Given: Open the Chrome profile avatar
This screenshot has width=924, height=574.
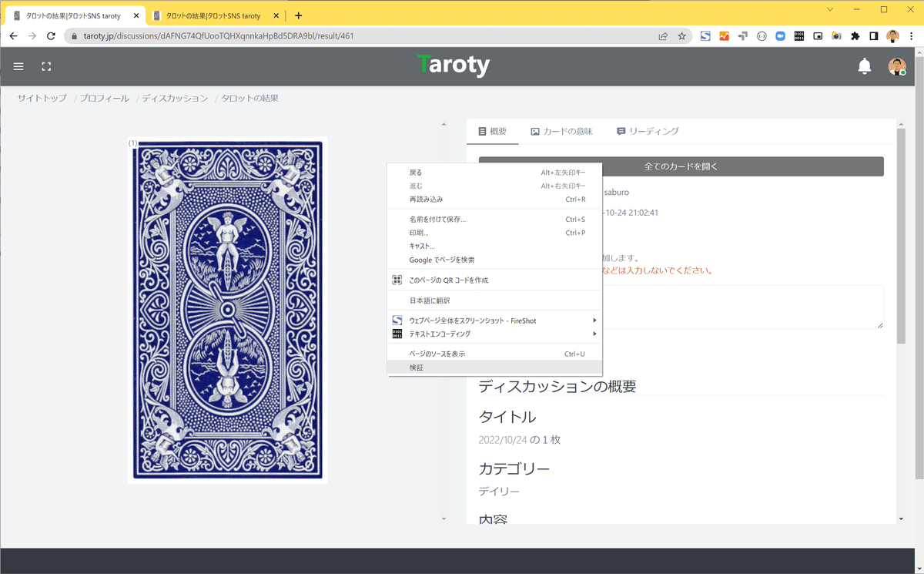Looking at the screenshot, I should point(892,36).
